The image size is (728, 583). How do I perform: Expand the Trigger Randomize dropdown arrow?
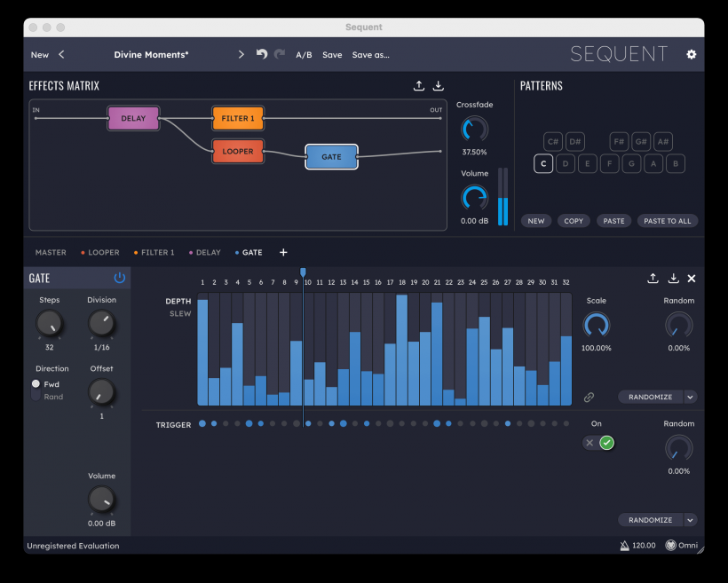(690, 520)
